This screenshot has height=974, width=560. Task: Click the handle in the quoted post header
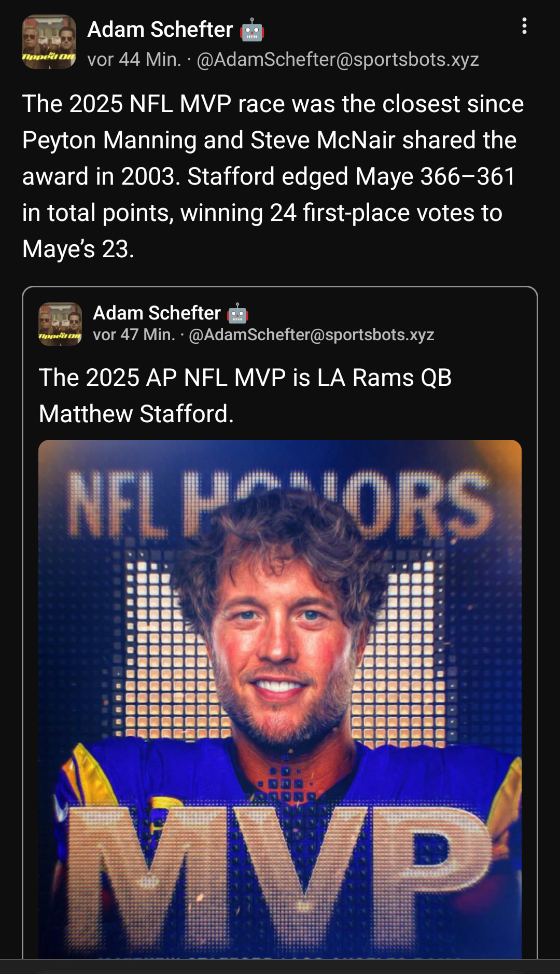pyautogui.click(x=311, y=335)
